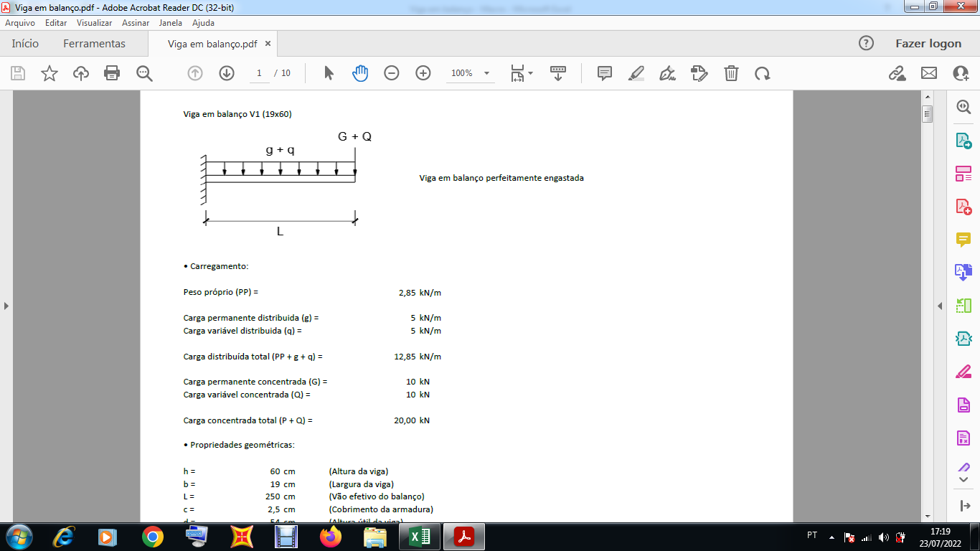
Task: Open find text magnifier tool
Action: [144, 73]
